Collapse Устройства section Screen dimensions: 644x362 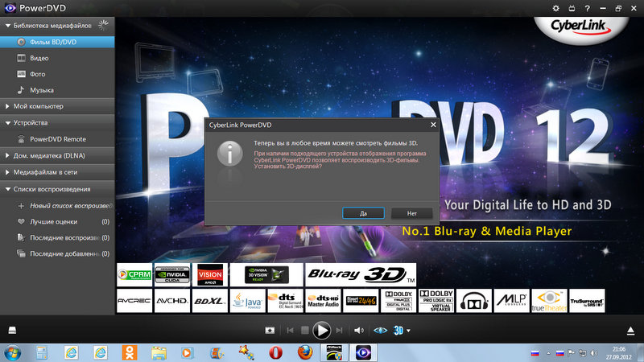(x=8, y=123)
